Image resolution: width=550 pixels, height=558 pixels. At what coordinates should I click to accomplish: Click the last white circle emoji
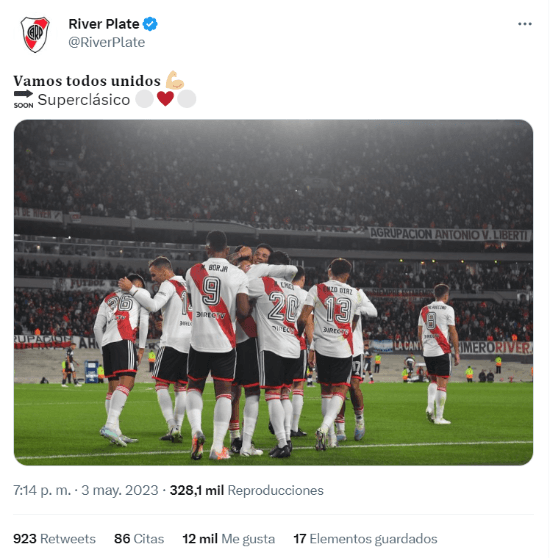click(187, 99)
